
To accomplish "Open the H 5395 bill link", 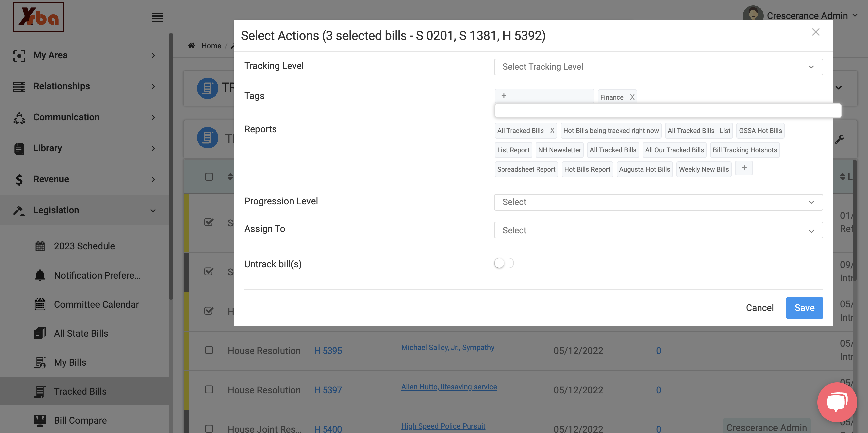I will click(328, 351).
